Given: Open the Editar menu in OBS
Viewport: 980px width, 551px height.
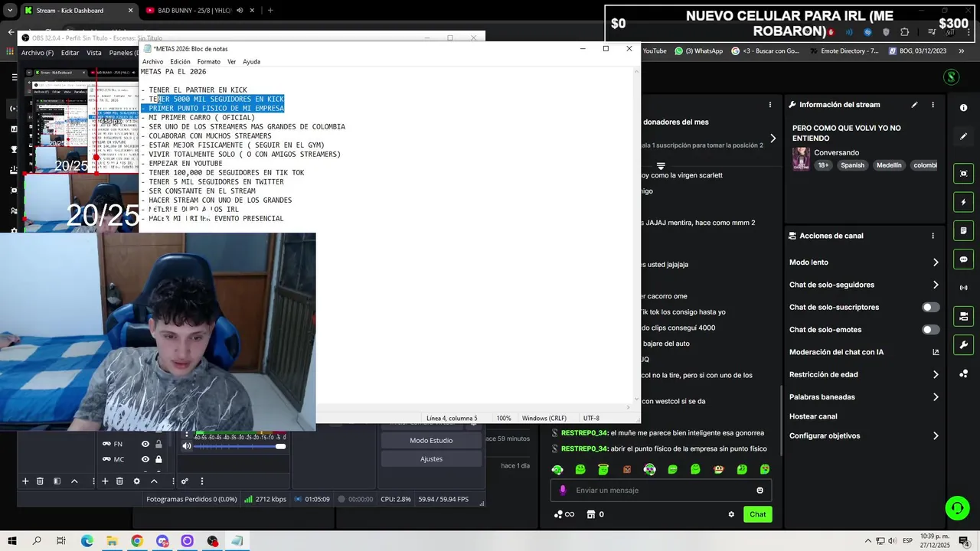Looking at the screenshot, I should 70,53.
